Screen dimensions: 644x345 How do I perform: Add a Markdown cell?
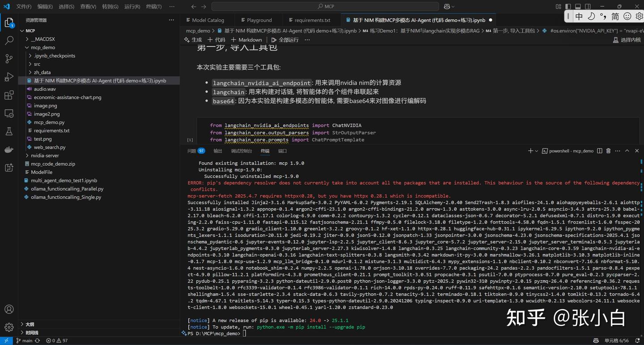click(x=246, y=40)
